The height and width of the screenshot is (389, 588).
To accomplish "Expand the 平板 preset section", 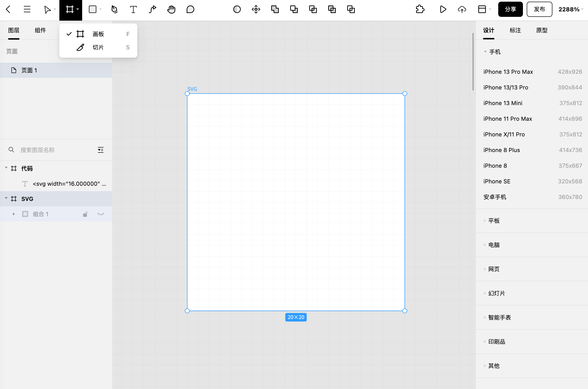I will pos(485,221).
